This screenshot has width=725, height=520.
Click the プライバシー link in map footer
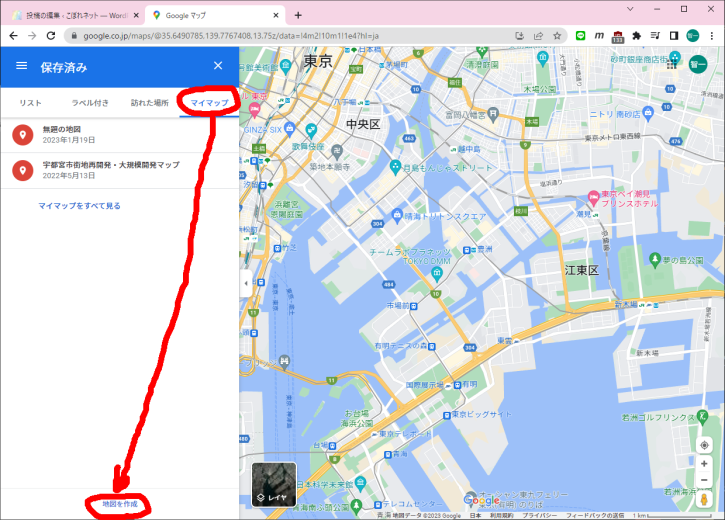[540, 515]
